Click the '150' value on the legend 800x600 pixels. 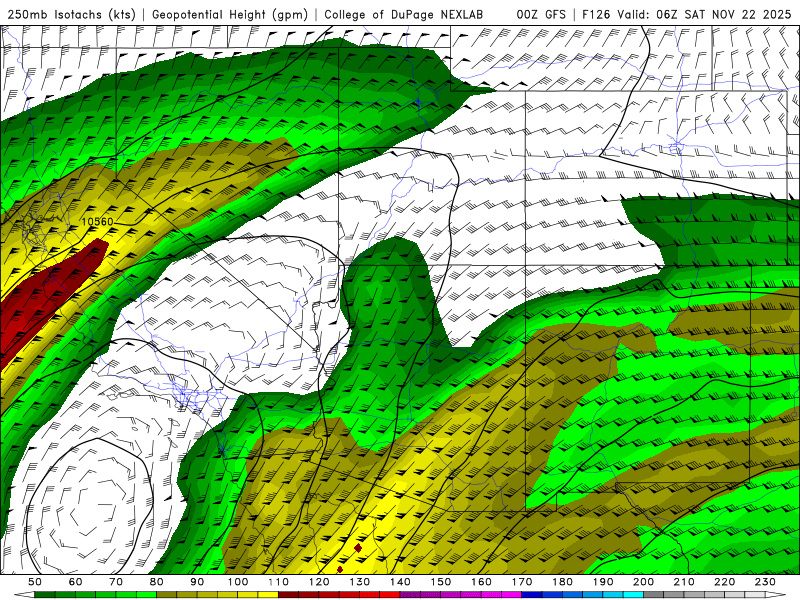[441, 582]
